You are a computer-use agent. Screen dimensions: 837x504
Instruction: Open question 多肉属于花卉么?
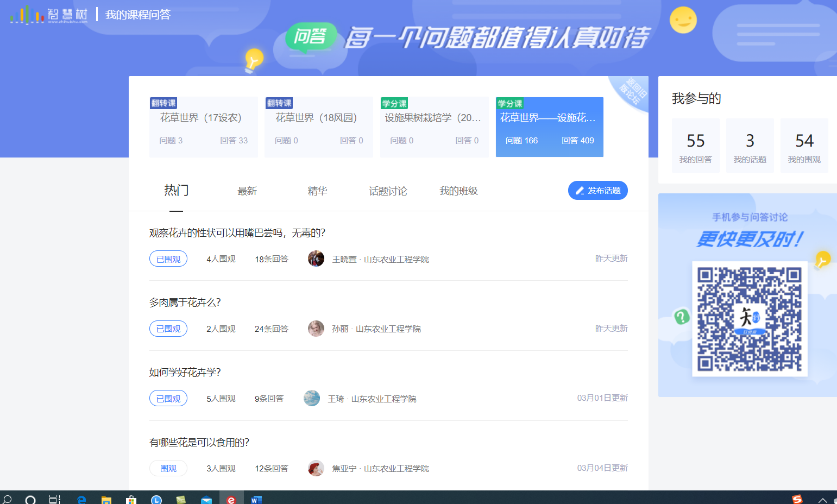pos(185,302)
